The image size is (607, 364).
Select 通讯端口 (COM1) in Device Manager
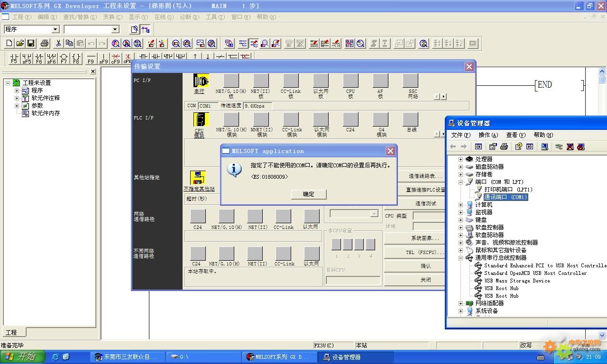pos(506,197)
